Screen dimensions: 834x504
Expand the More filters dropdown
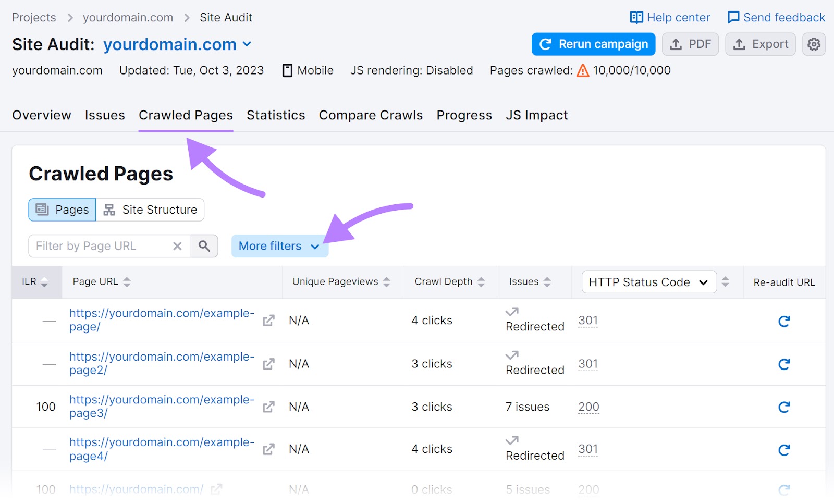[279, 246]
